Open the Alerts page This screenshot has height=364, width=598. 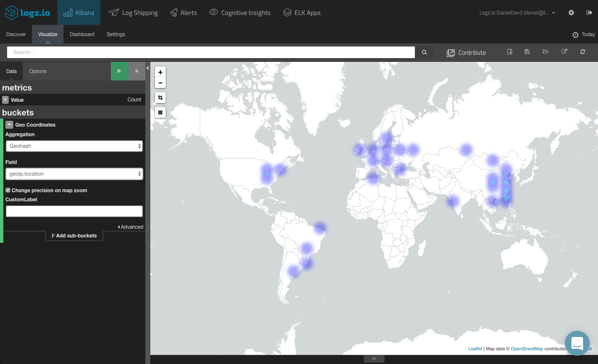(184, 12)
